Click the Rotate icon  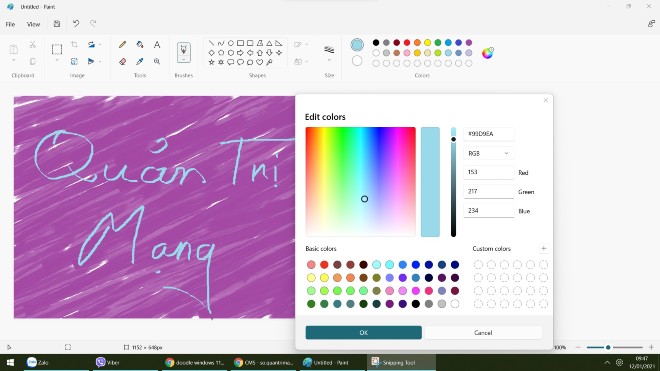tap(91, 45)
